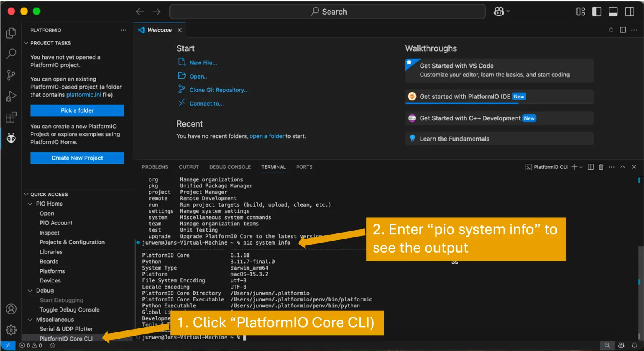Open the Learn the Fundamentals walkthrough
644x351 pixels.
499,139
